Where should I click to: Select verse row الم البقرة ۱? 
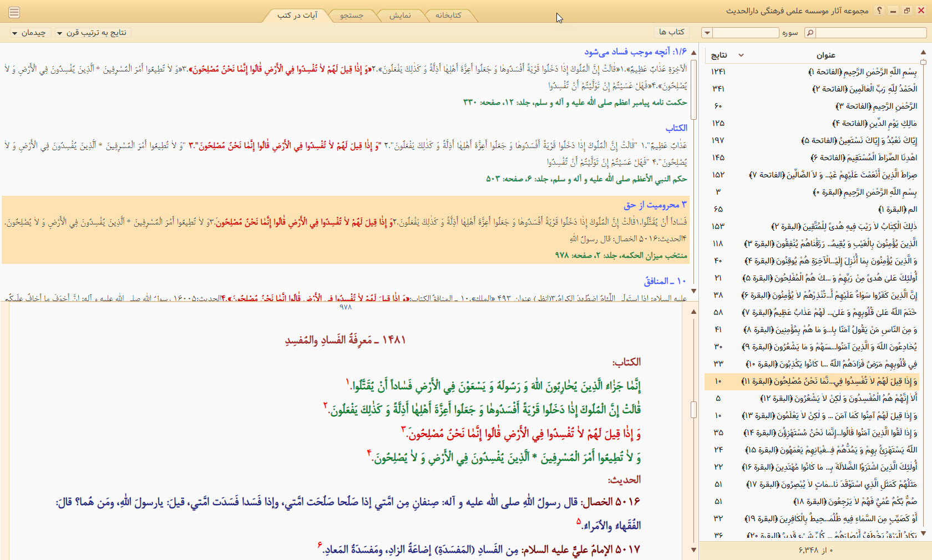(812, 209)
